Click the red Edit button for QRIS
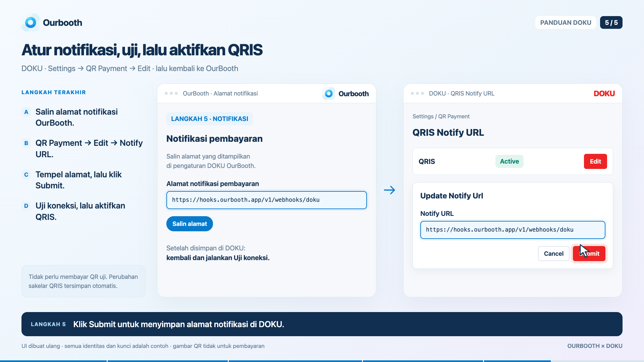The width and height of the screenshot is (644, 362). [595, 162]
